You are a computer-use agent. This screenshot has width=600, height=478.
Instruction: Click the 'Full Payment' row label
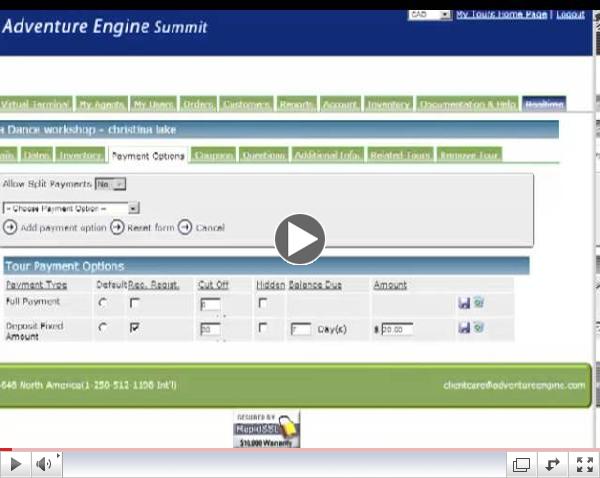coord(33,302)
